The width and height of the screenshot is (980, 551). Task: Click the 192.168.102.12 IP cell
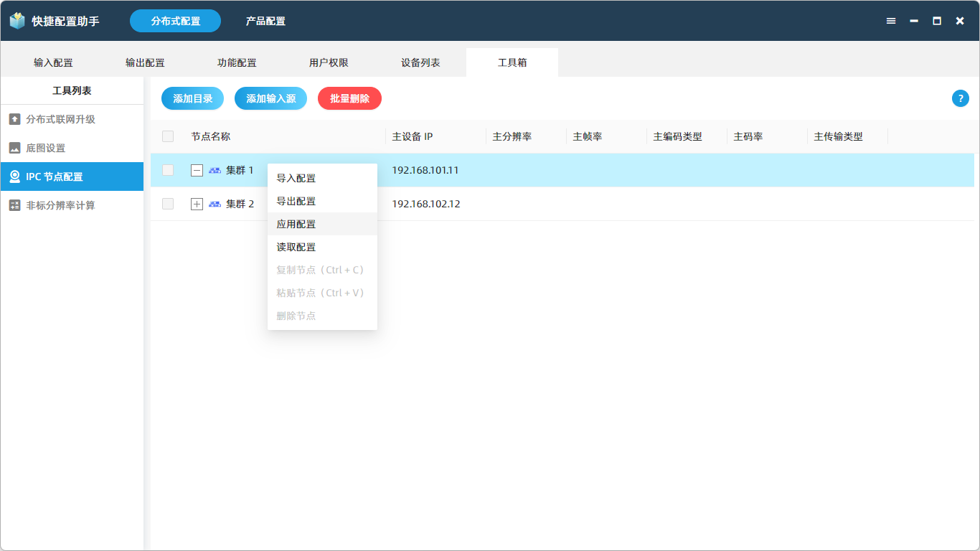click(x=426, y=204)
